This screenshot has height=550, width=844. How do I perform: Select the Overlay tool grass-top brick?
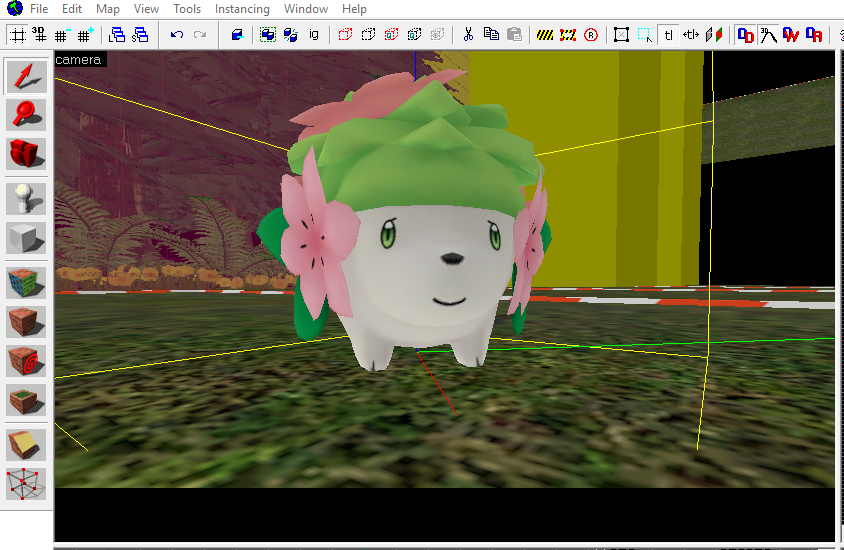pos(26,399)
